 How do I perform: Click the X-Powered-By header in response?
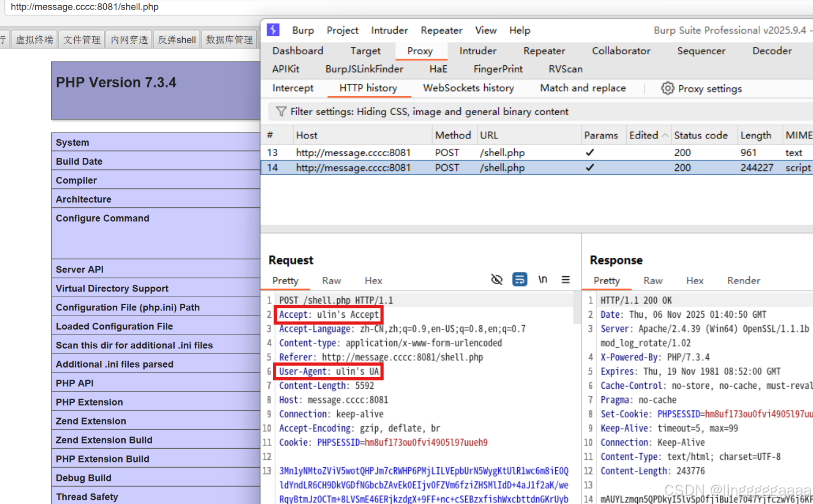click(655, 357)
